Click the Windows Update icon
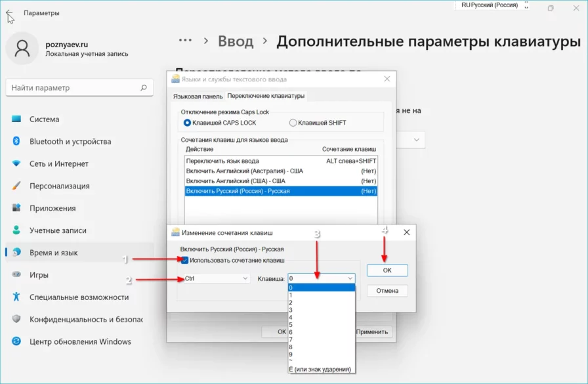Viewport: 588px width, 384px height. tap(16, 342)
